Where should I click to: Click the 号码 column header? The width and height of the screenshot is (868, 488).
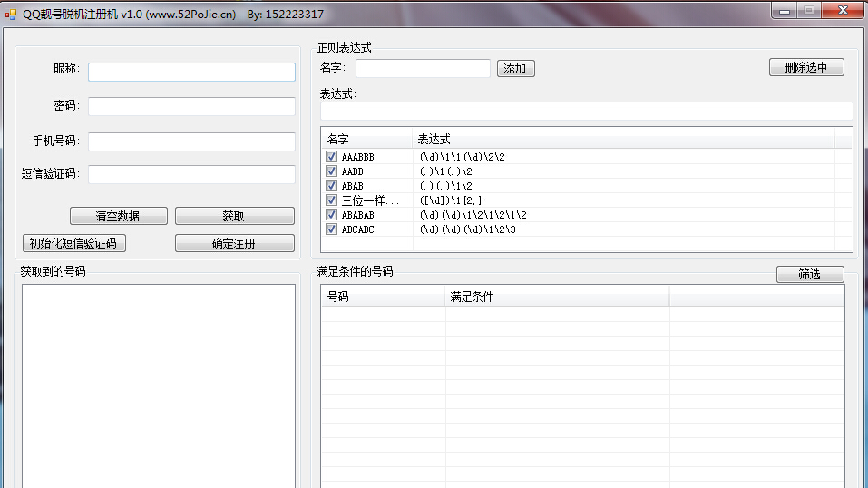click(x=383, y=297)
